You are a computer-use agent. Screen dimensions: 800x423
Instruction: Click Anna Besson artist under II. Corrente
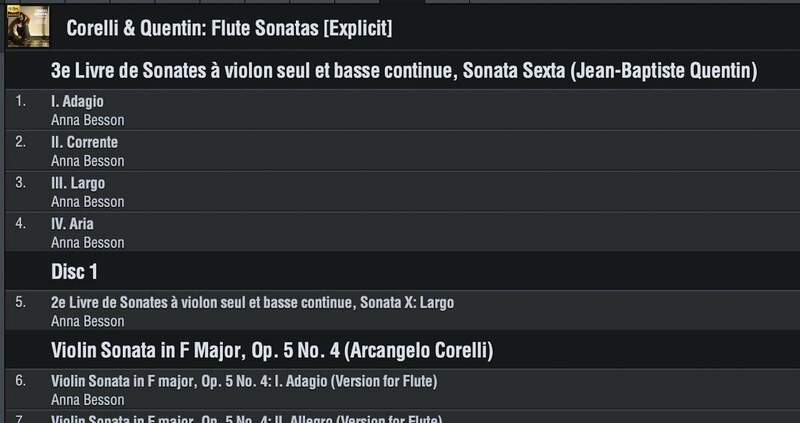tap(88, 161)
